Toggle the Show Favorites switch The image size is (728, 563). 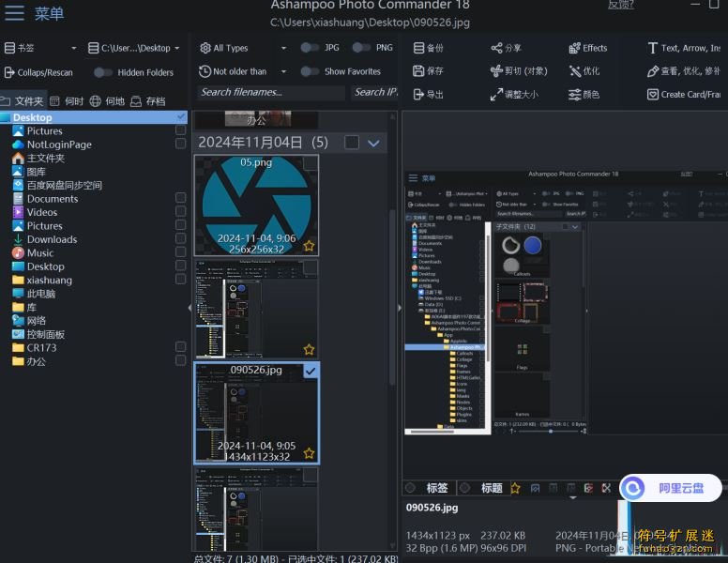[310, 71]
